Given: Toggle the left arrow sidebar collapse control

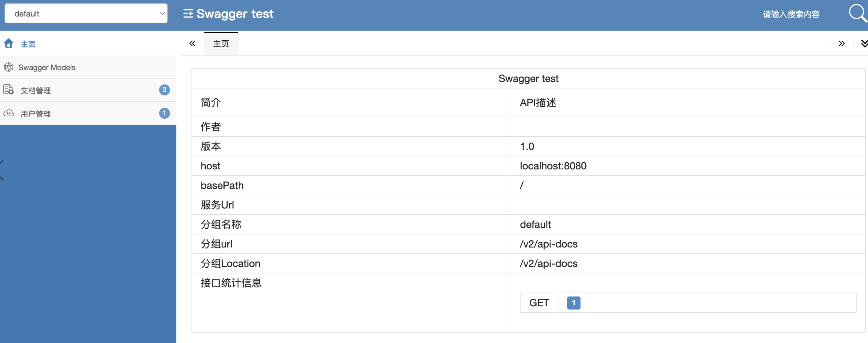Looking at the screenshot, I should click(1, 170).
